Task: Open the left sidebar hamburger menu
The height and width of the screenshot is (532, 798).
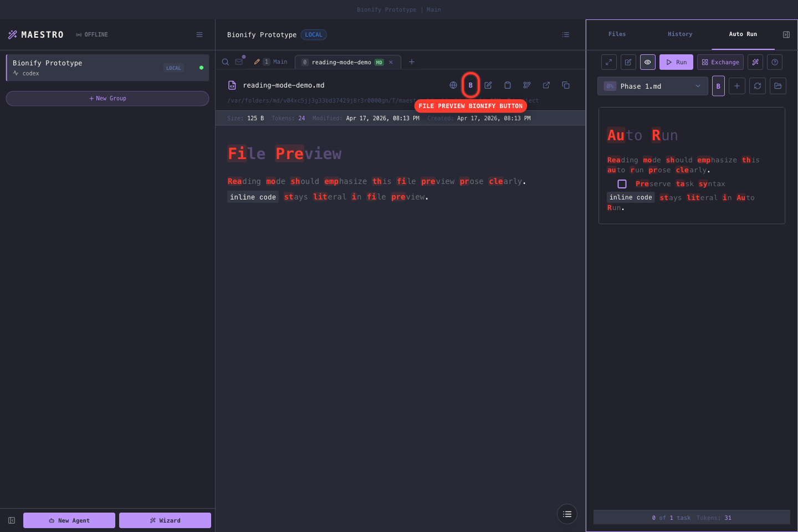Action: point(199,34)
